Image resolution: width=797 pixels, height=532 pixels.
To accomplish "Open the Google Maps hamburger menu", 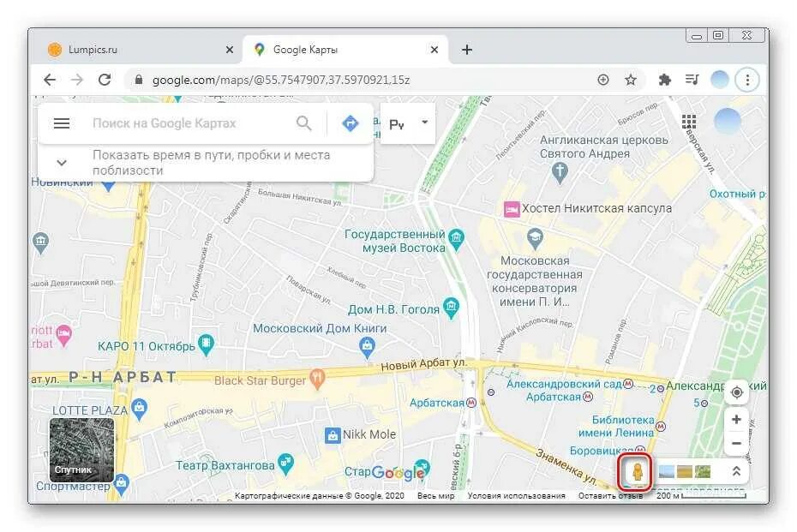I will (x=62, y=123).
